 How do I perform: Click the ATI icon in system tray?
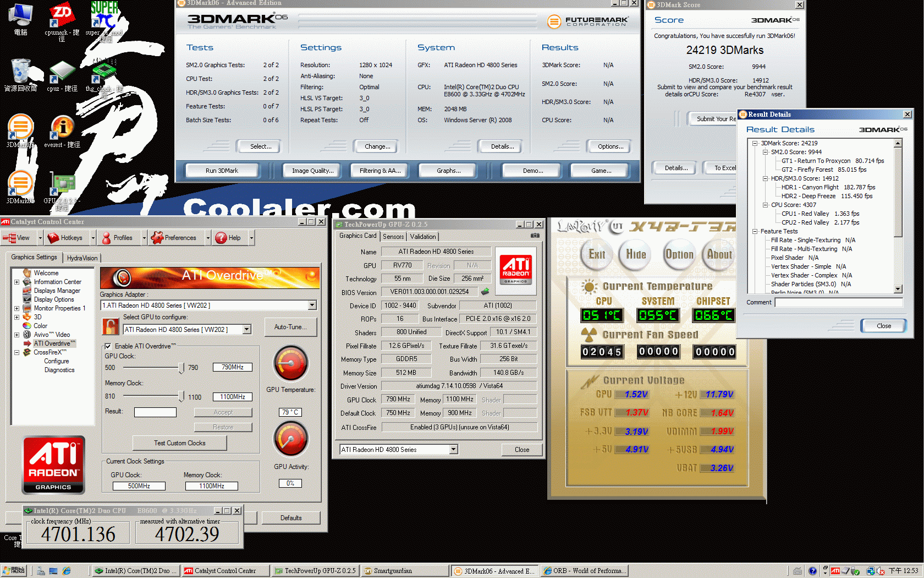pyautogui.click(x=835, y=571)
